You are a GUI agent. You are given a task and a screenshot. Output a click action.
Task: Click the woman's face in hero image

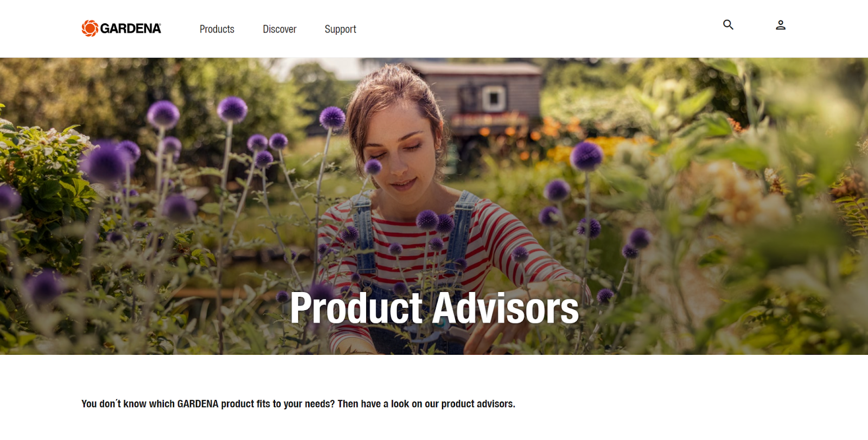400,146
